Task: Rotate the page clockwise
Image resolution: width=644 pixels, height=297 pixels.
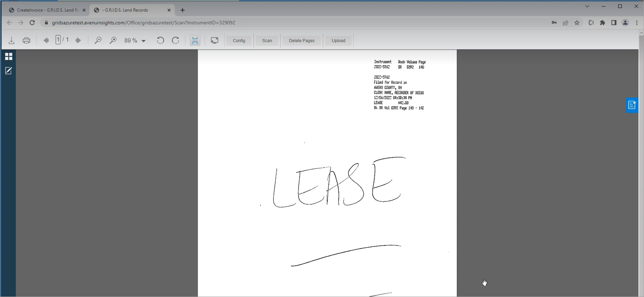Action: coord(175,40)
